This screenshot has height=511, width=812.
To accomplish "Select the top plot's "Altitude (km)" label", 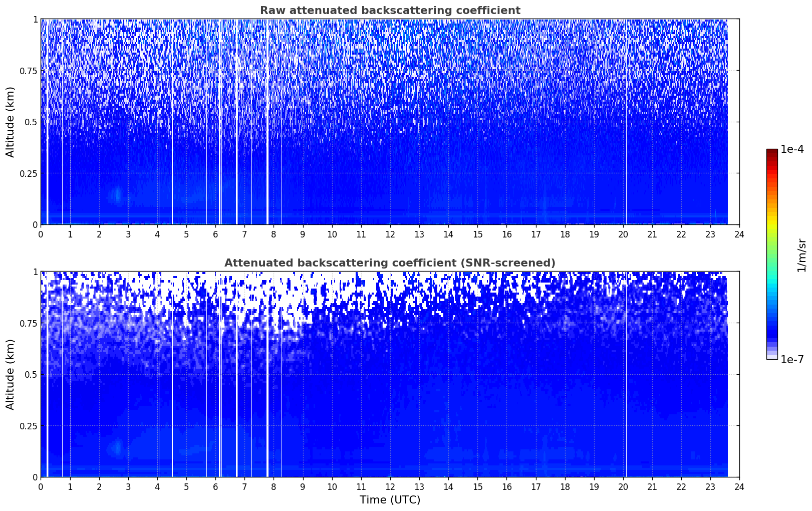I will click(x=11, y=122).
